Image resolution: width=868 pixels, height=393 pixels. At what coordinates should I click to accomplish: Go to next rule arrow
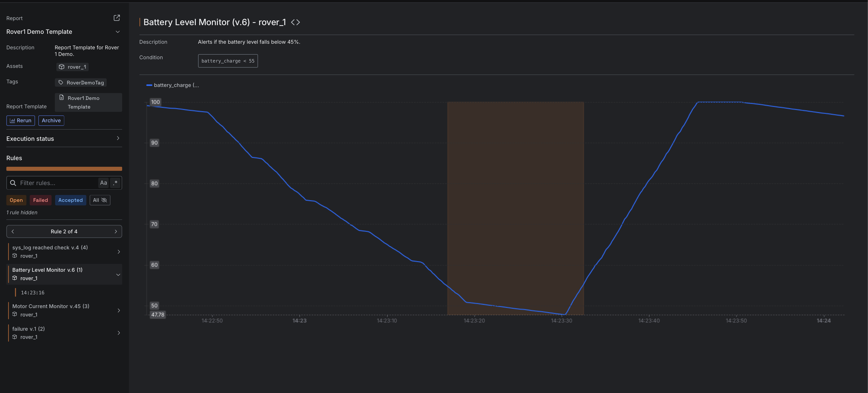coord(116,231)
